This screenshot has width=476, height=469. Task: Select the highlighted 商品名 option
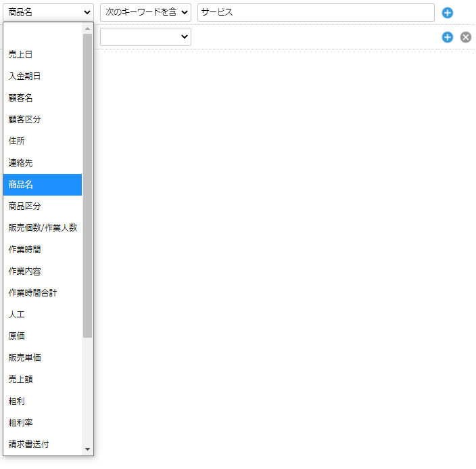click(x=43, y=185)
